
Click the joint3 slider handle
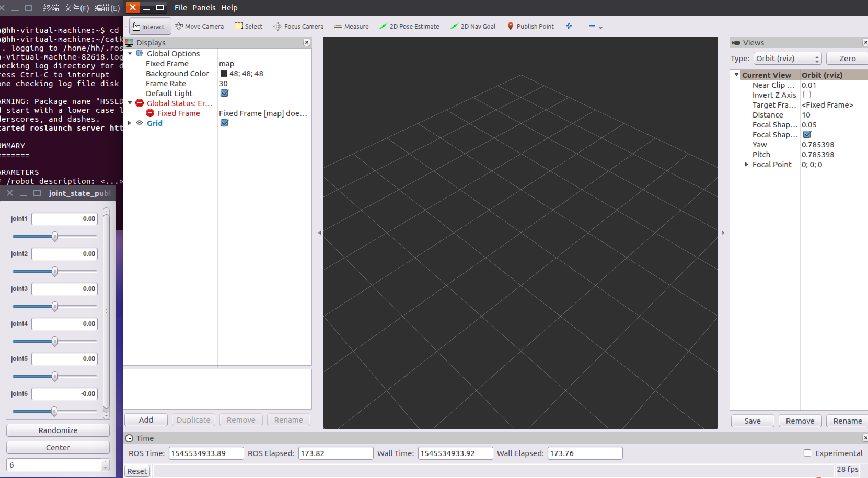pyautogui.click(x=54, y=307)
